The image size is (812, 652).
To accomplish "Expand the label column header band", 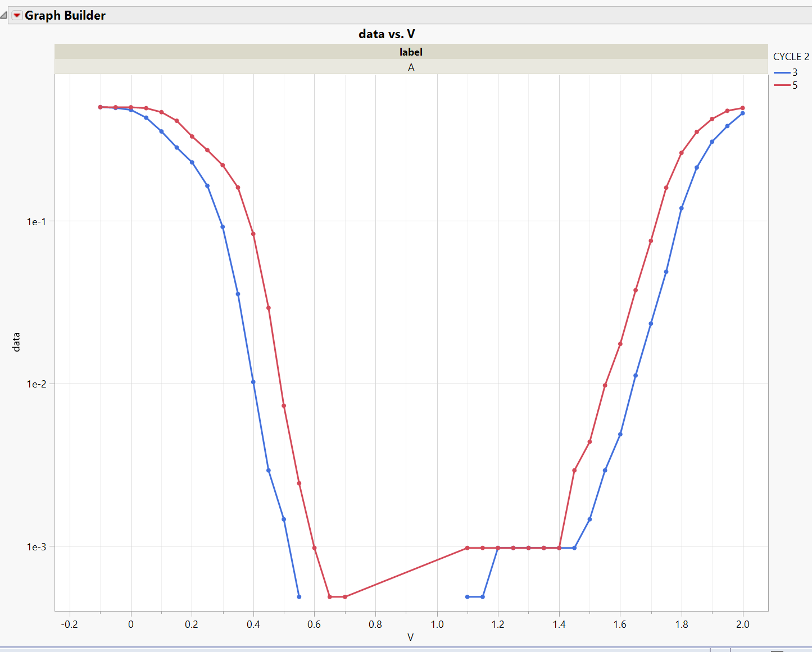I will [x=410, y=52].
